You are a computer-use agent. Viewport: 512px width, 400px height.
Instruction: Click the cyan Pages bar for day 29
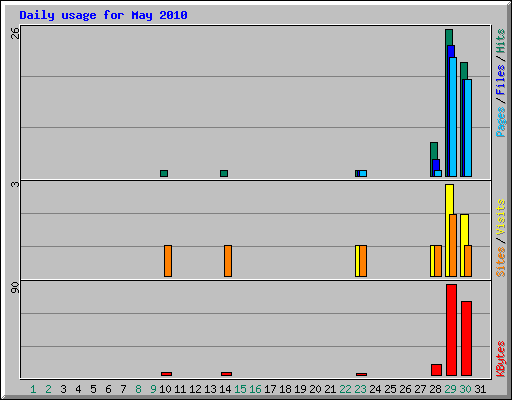453,117
